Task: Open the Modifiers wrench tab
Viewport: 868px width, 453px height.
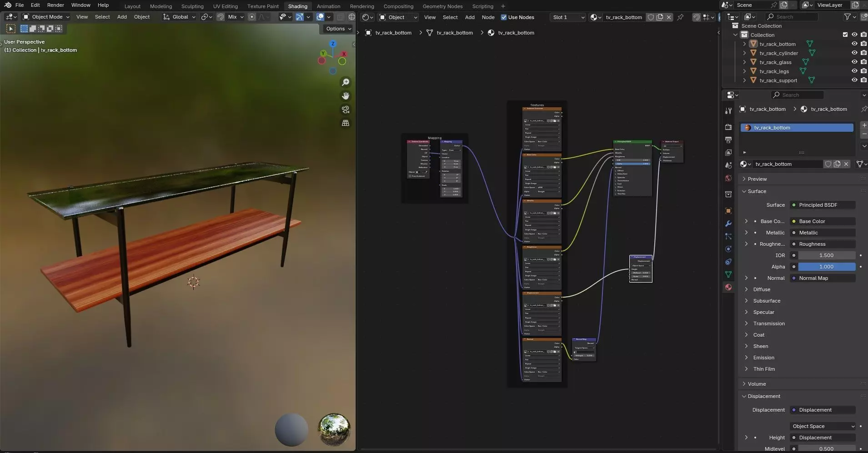Action: (728, 224)
